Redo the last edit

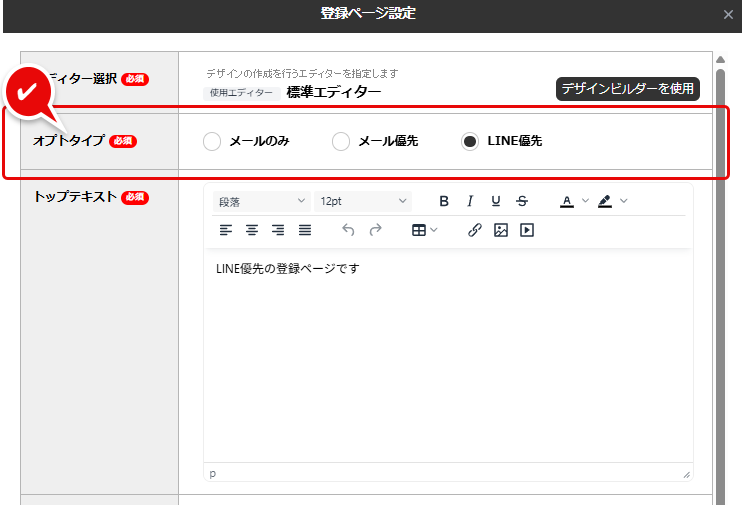[x=375, y=230]
